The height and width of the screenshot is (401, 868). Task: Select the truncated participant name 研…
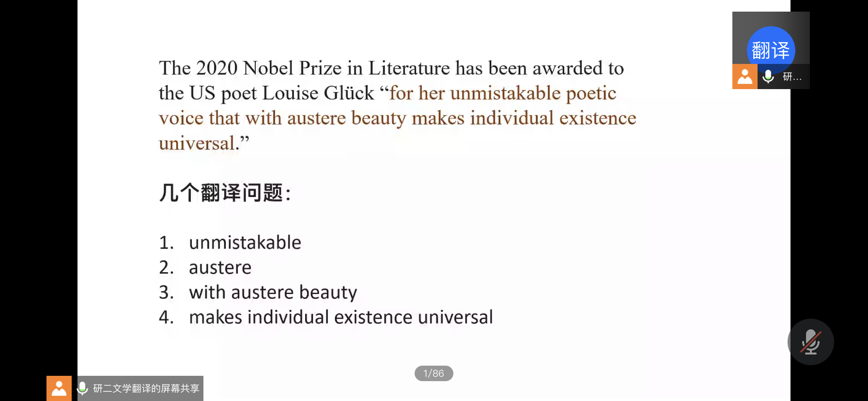click(792, 77)
